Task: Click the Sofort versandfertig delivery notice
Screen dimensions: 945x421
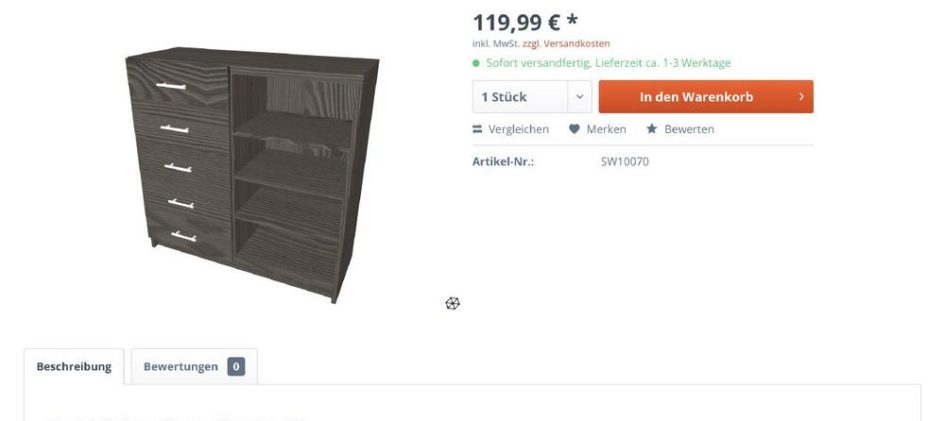Action: click(608, 63)
